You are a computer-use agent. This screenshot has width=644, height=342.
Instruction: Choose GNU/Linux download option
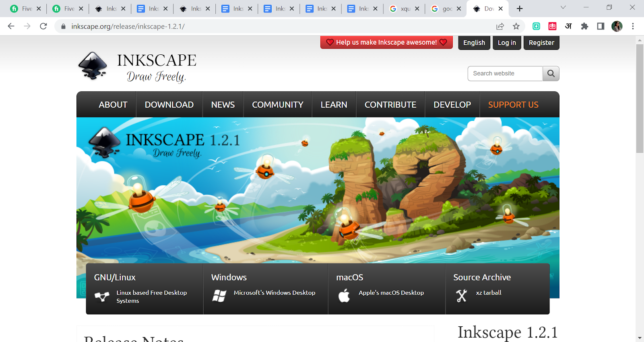pyautogui.click(x=144, y=288)
